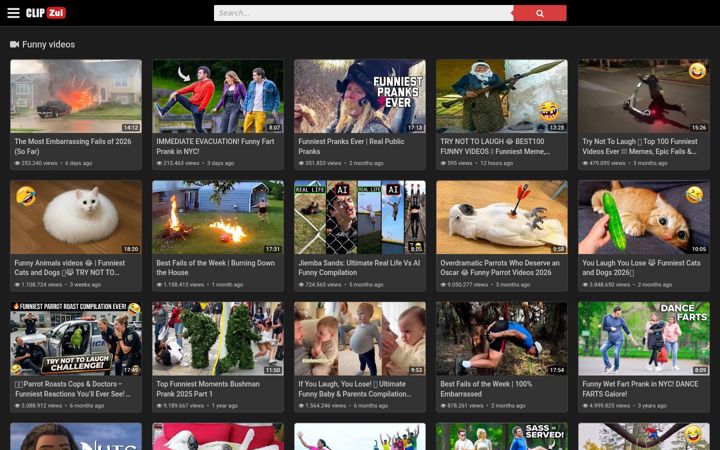Open SASS SERVED thumbnail in bottom row
Screen dimensions: 720x450
coord(502,436)
